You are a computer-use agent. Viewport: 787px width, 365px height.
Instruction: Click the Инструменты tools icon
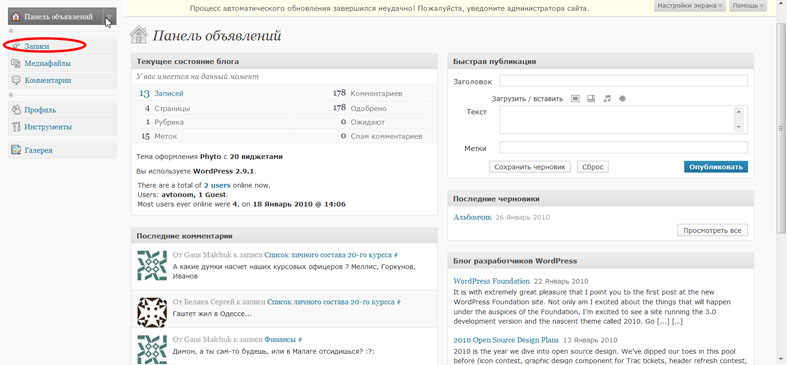click(16, 127)
